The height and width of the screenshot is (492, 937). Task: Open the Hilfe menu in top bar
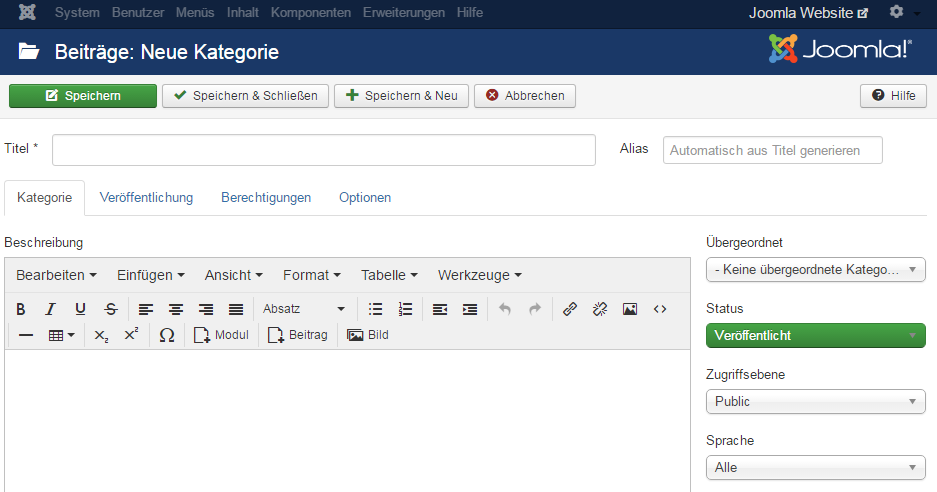[x=470, y=13]
